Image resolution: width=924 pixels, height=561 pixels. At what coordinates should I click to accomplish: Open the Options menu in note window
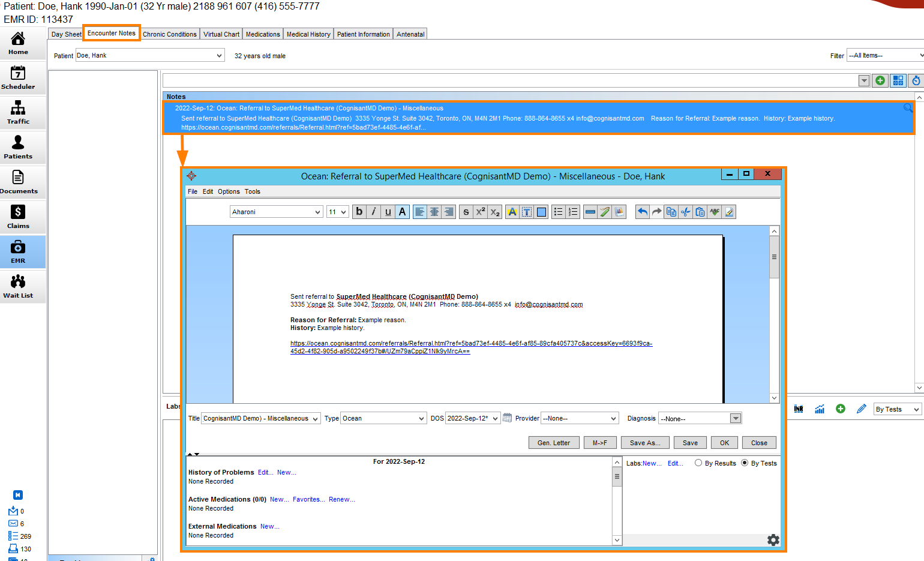point(229,191)
